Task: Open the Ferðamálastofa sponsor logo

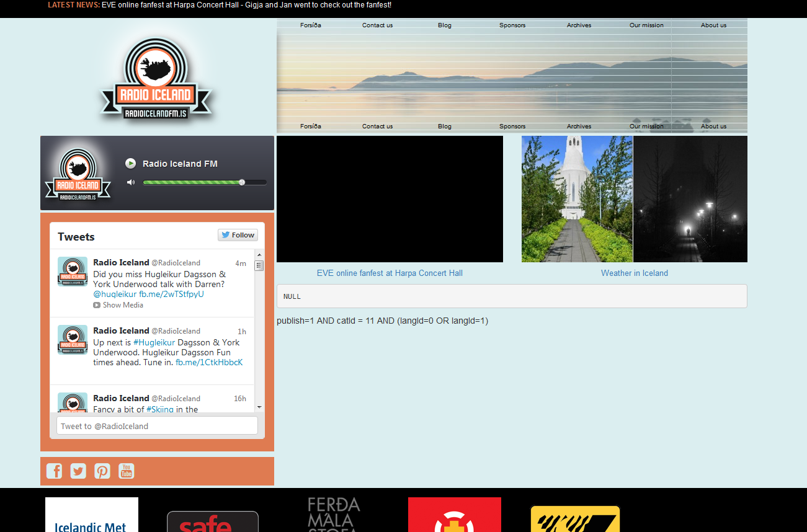Action: click(334, 515)
